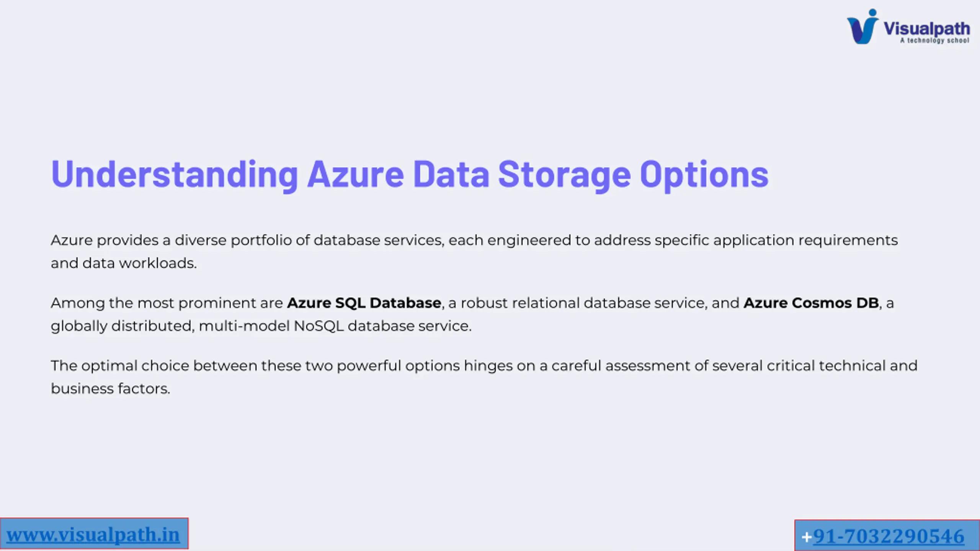980x551 pixels.
Task: Click the word 'Storage' in the heading
Action: [564, 175]
